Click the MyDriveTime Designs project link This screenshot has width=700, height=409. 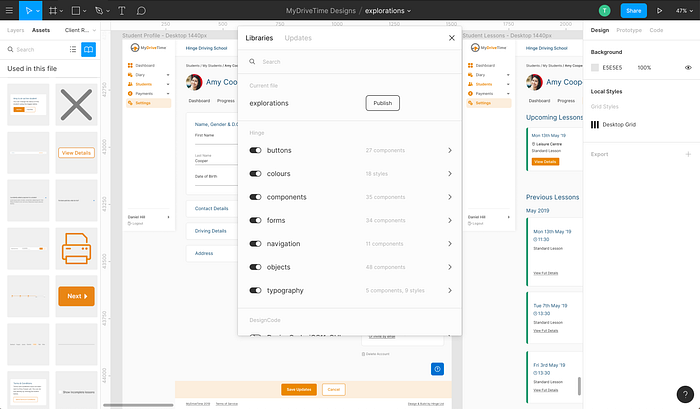click(x=321, y=11)
